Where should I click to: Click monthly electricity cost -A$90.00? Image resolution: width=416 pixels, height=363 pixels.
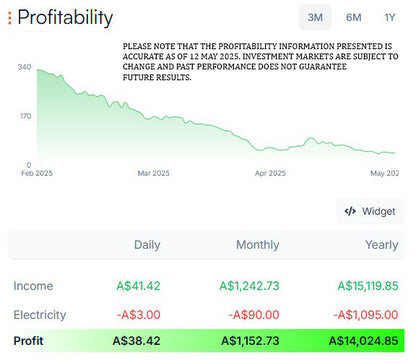click(x=254, y=315)
